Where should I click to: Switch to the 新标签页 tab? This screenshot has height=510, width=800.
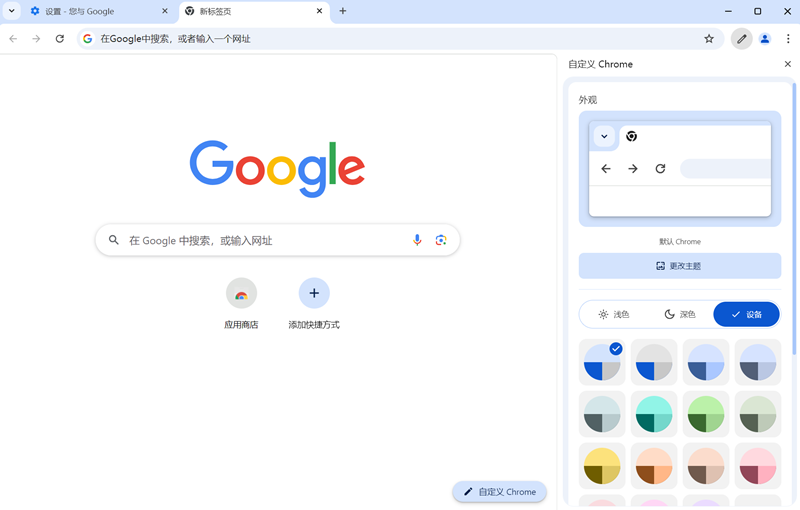254,11
